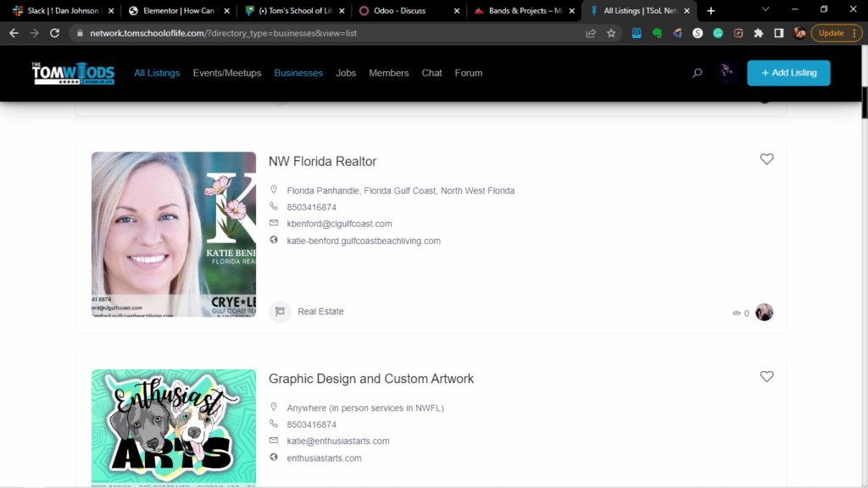Click the Real Estate category flag icon
Viewport: 868px width, 488px height.
click(280, 312)
